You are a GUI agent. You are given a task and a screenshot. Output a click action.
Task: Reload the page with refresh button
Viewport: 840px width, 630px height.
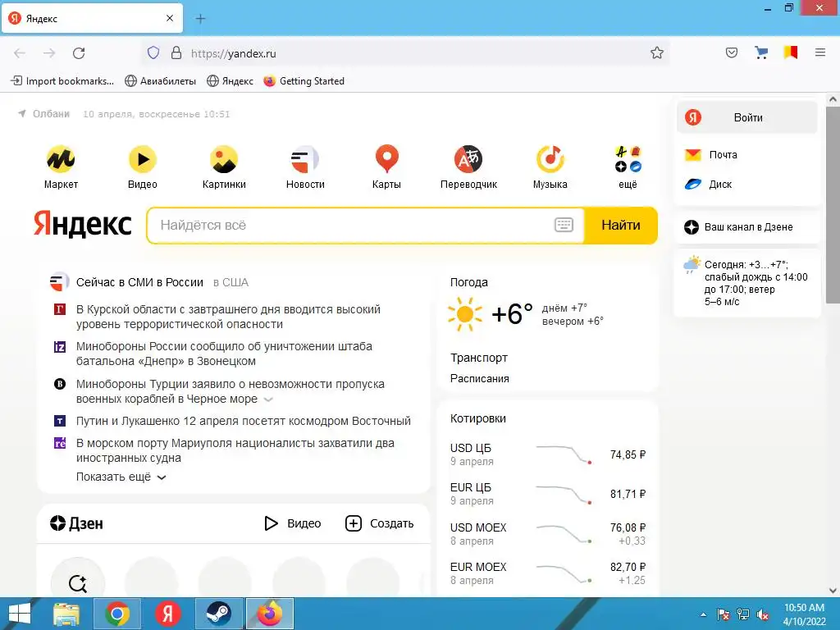[x=79, y=53]
